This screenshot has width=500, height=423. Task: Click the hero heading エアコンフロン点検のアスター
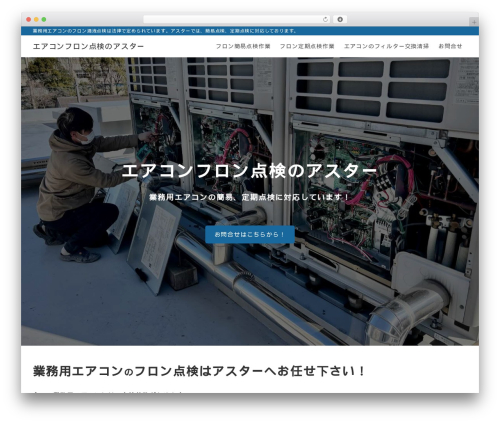coord(250,171)
